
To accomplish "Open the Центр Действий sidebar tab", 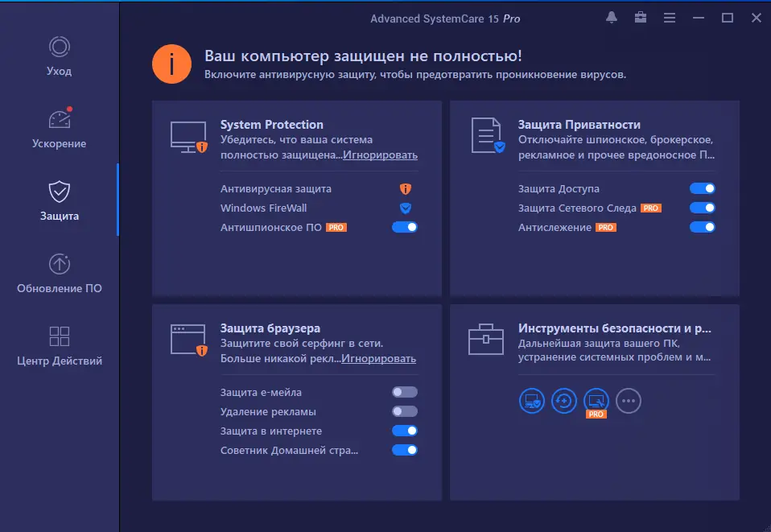I will (x=59, y=345).
